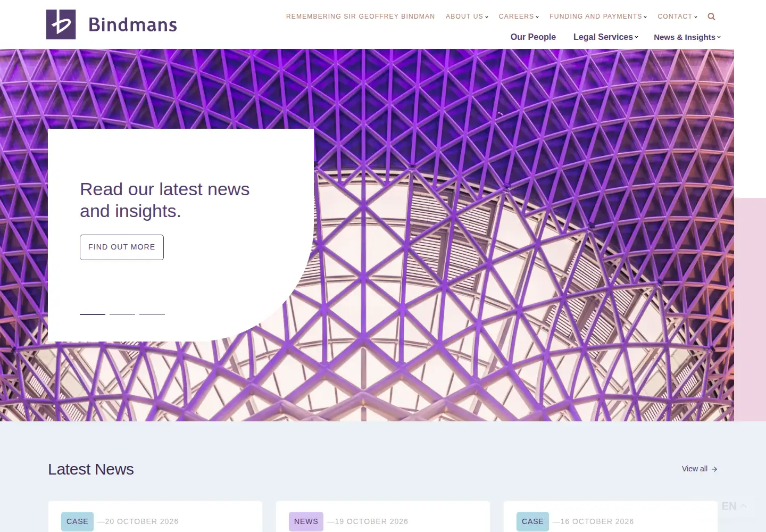Click the Bindmans wordmark text
766x532 pixels.
(x=132, y=24)
